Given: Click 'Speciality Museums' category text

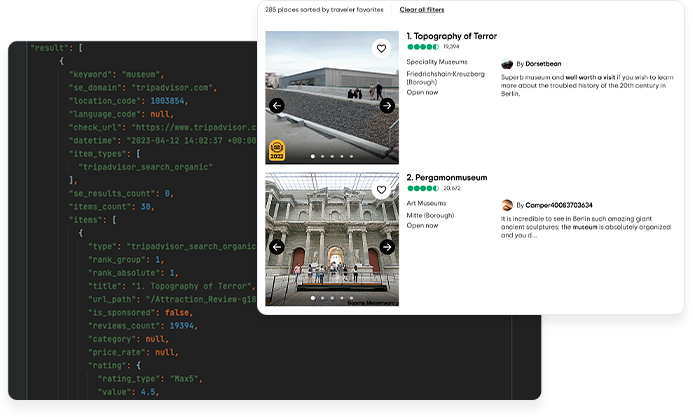Looking at the screenshot, I should coord(437,62).
